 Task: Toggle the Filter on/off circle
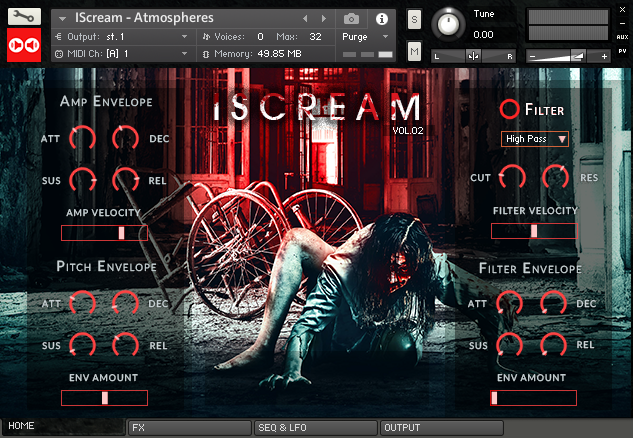pyautogui.click(x=510, y=110)
